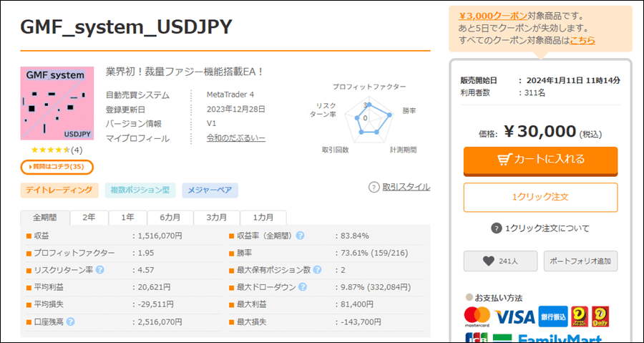644x343 pixels.
Task: Click the Daily Yamazaki payment logo
Action: pyautogui.click(x=600, y=317)
